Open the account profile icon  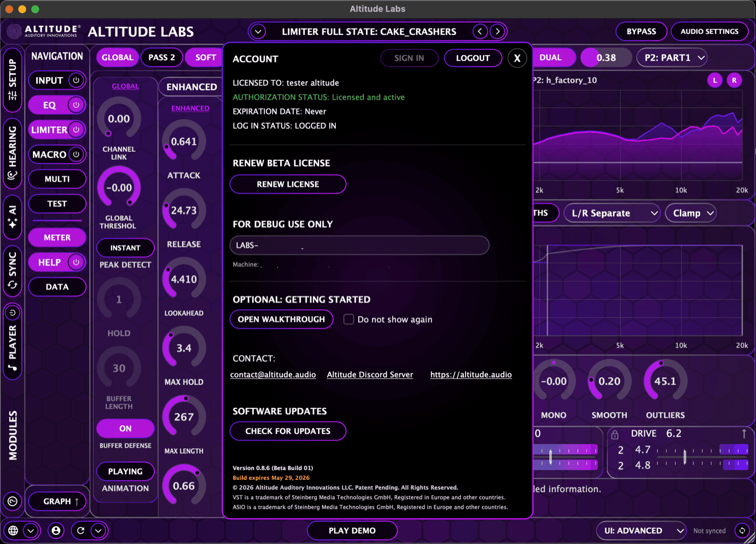[x=56, y=530]
